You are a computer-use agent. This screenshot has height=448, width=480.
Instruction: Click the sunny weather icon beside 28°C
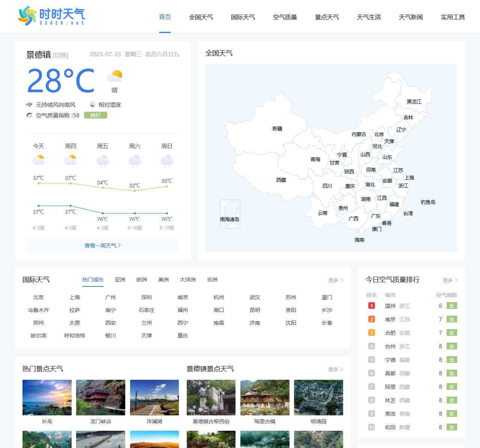114,77
